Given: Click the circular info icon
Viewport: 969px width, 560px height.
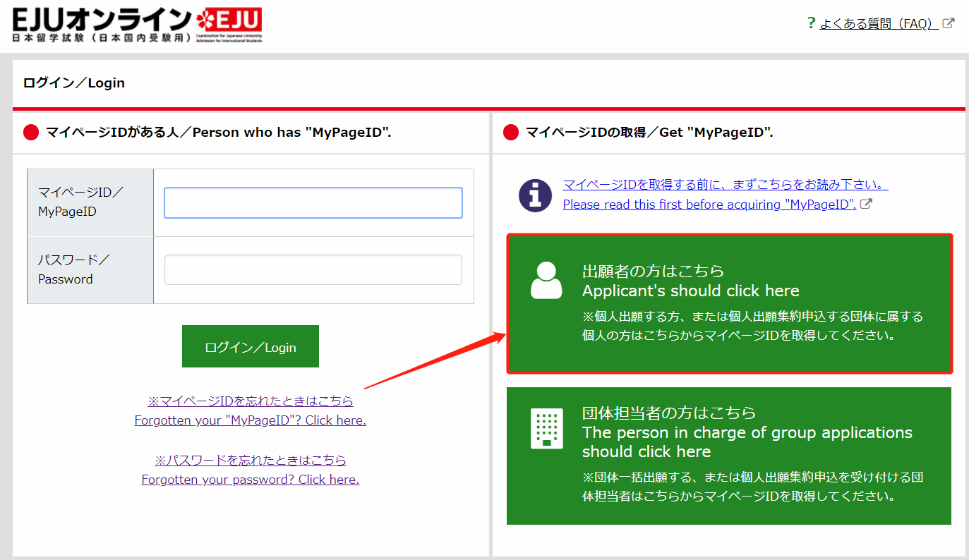Looking at the screenshot, I should (x=535, y=196).
